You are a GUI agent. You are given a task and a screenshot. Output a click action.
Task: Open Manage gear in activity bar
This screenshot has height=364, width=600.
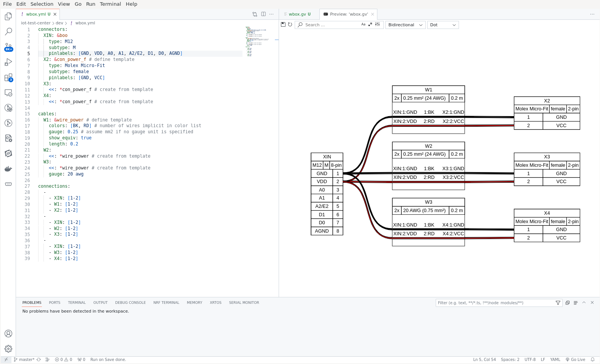pyautogui.click(x=8, y=349)
